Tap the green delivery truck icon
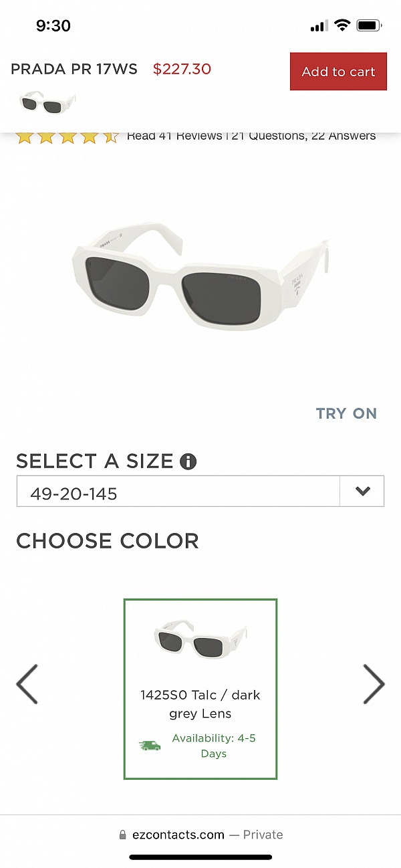 tap(150, 745)
